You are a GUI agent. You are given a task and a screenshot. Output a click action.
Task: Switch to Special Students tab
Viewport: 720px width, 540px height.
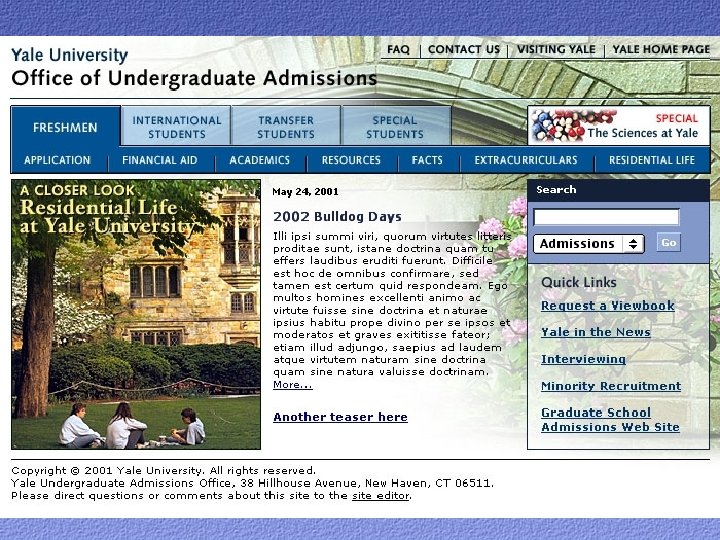(x=395, y=127)
